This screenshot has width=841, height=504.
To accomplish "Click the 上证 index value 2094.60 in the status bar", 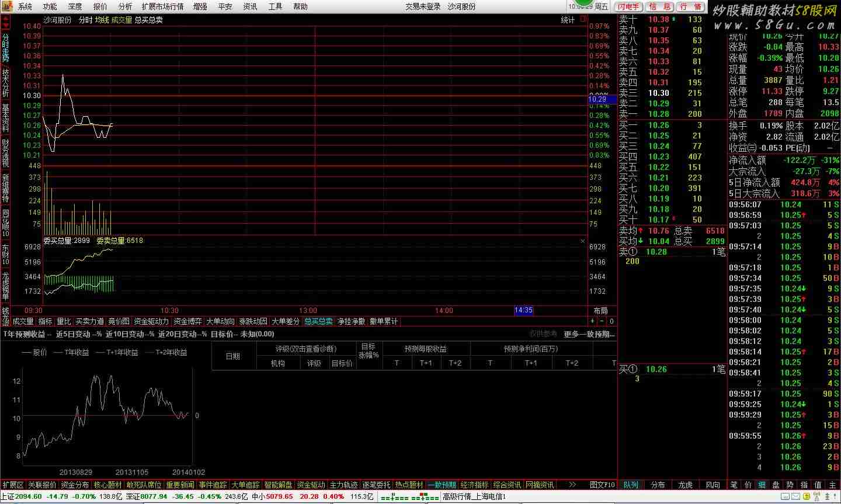I will (x=29, y=497).
